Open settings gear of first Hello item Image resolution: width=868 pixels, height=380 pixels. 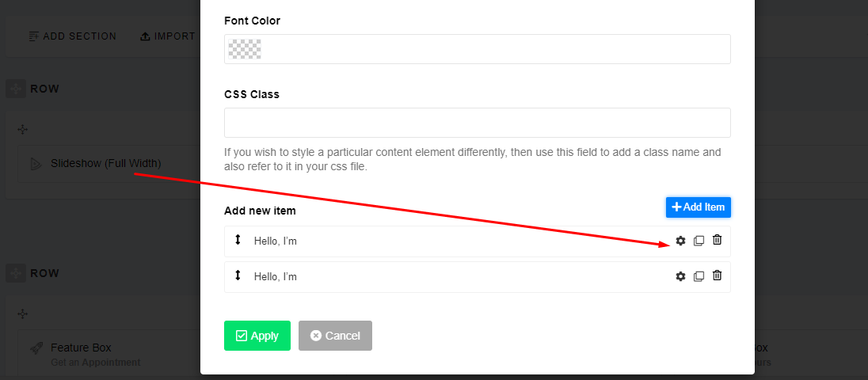(x=680, y=241)
